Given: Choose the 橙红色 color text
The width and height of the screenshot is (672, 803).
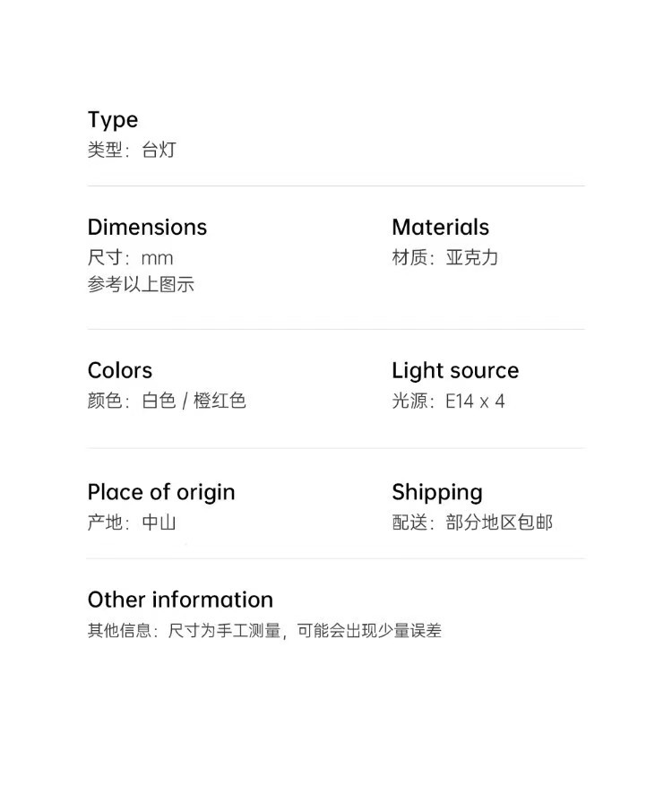Looking at the screenshot, I should (x=220, y=401).
